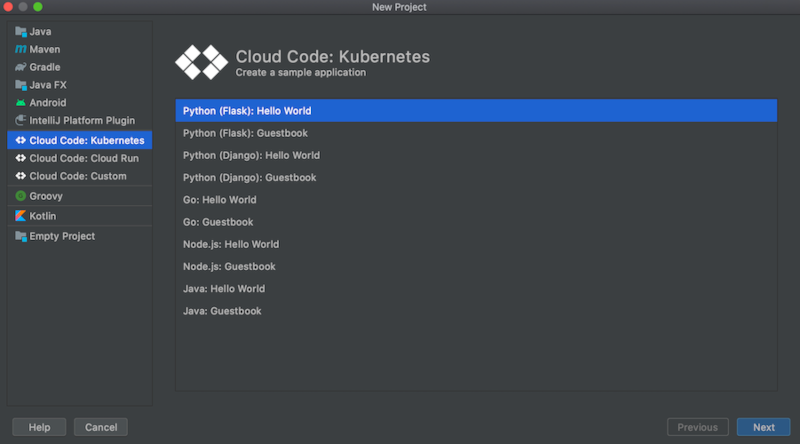Click the Cloud Code: Cloud Run icon
Image resolution: width=800 pixels, height=444 pixels.
point(20,158)
